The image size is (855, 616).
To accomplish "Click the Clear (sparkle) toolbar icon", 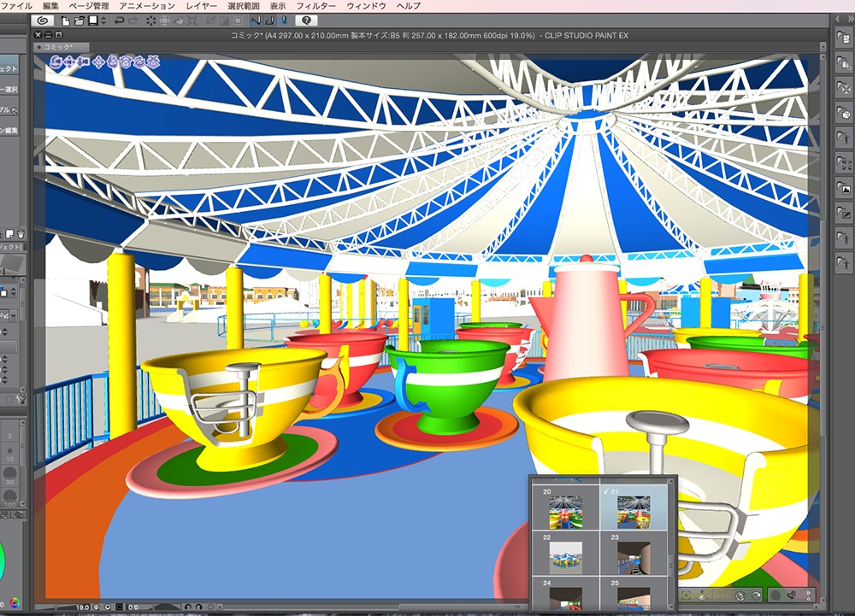I will click(x=150, y=21).
